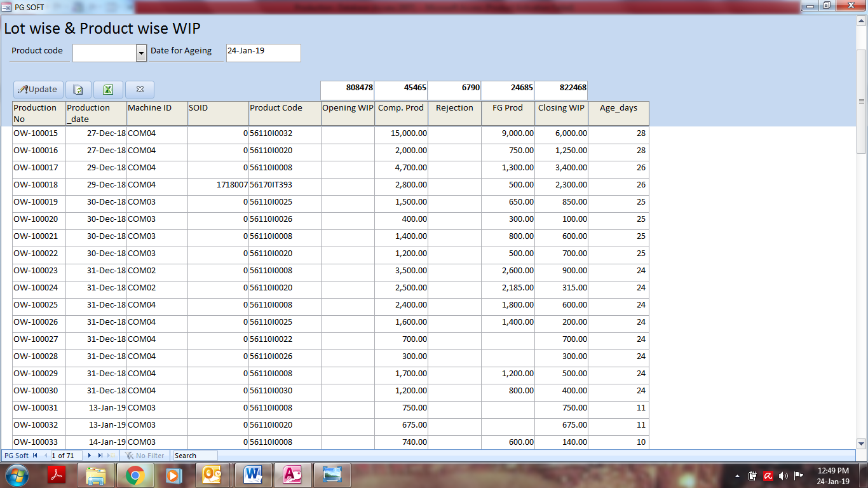Screen dimensions: 868x488
Task: Open Microsoft Word from the taskbar
Action: click(252, 475)
